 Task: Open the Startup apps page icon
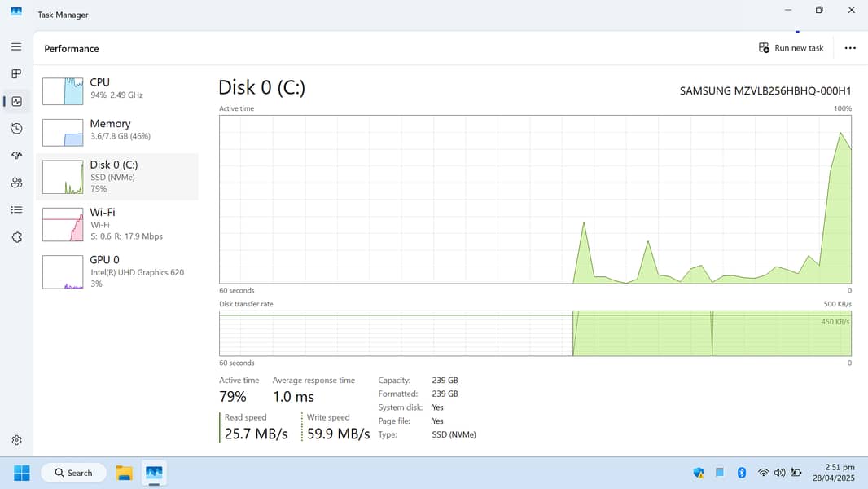(x=16, y=156)
